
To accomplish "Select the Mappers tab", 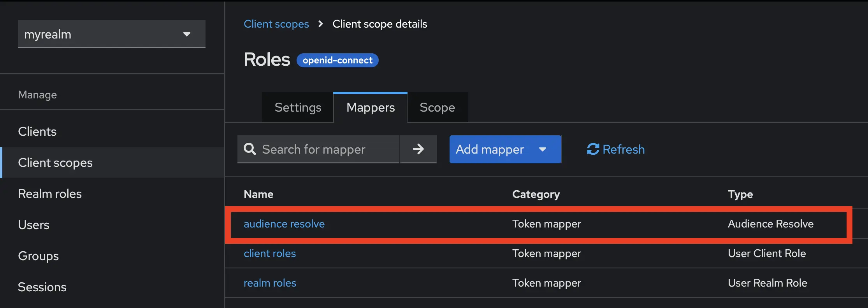I will pos(370,107).
